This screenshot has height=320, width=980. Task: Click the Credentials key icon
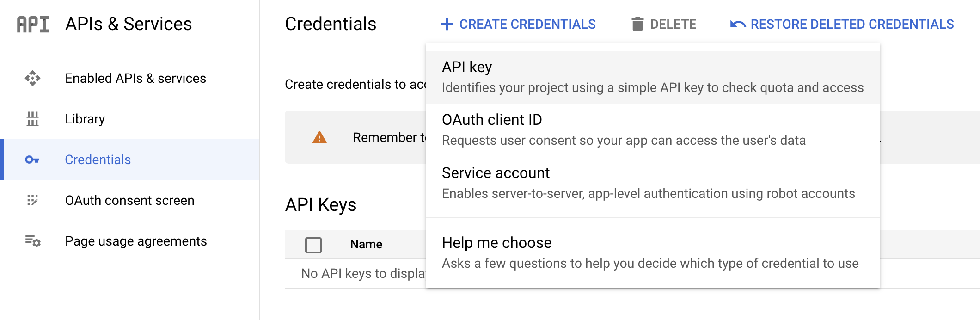point(32,160)
